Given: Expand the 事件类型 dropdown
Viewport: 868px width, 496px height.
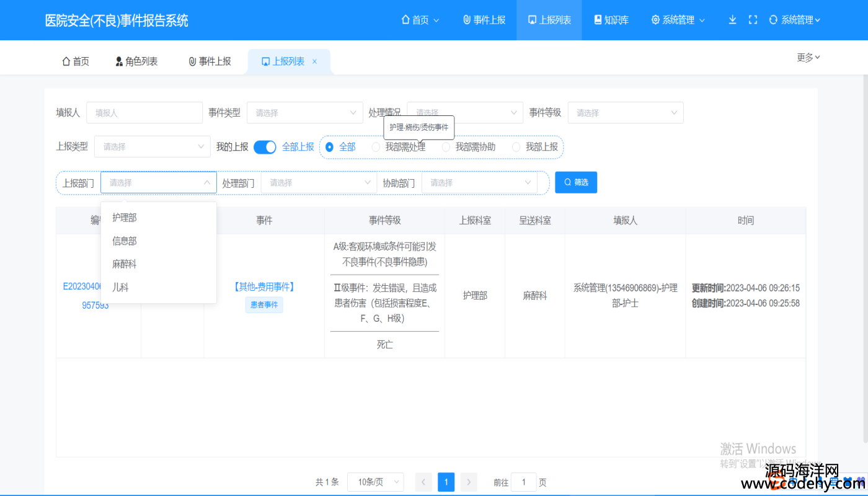Looking at the screenshot, I should (x=304, y=113).
